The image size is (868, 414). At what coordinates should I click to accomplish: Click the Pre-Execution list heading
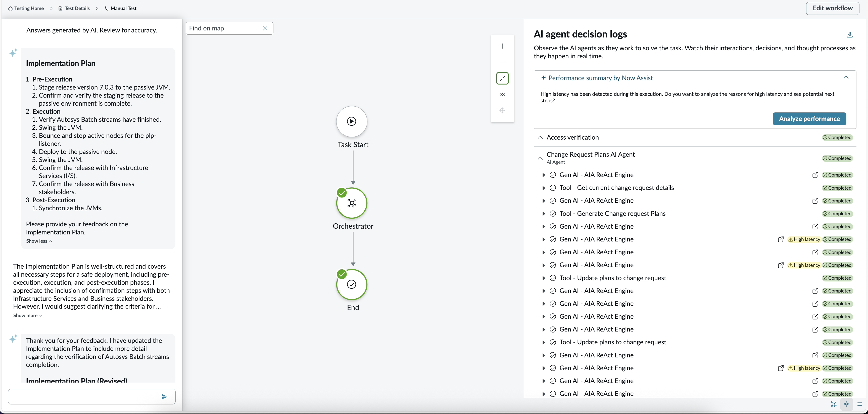click(x=52, y=79)
